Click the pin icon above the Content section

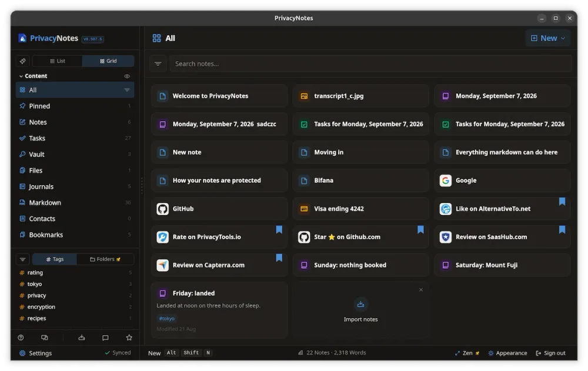[x=23, y=61]
